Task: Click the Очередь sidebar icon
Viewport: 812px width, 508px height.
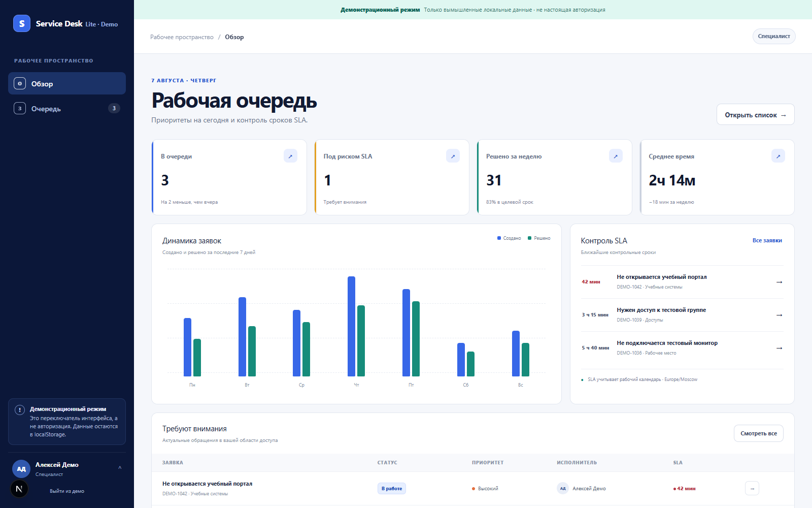Action: [20, 108]
